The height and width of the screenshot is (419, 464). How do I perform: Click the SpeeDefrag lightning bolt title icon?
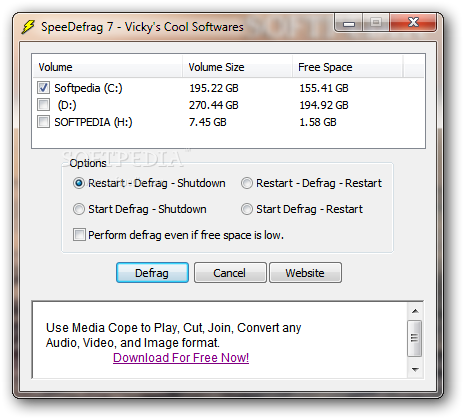[x=28, y=27]
